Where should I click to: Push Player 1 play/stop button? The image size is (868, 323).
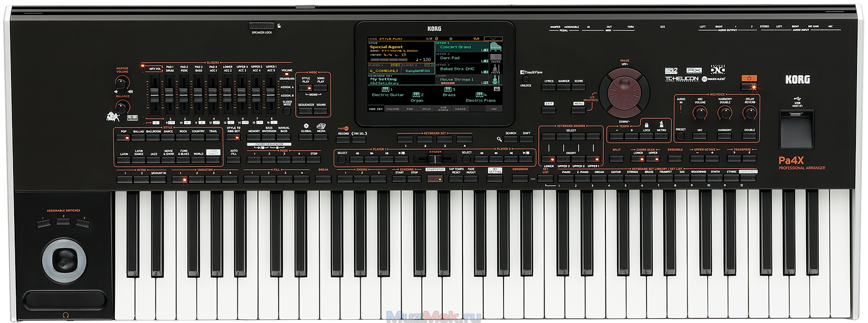pyautogui.click(x=401, y=159)
